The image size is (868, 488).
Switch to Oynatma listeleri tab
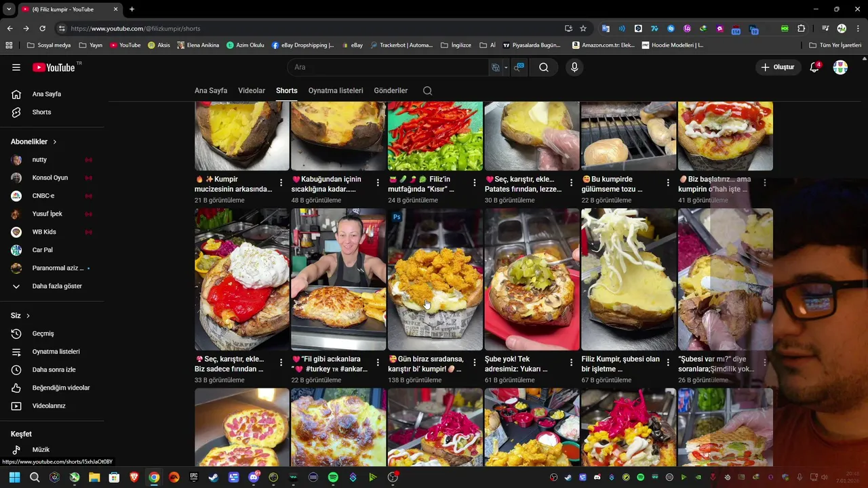click(x=336, y=91)
